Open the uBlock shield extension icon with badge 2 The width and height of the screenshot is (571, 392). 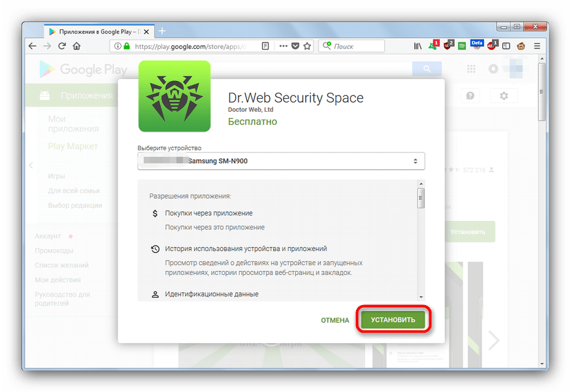[448, 46]
